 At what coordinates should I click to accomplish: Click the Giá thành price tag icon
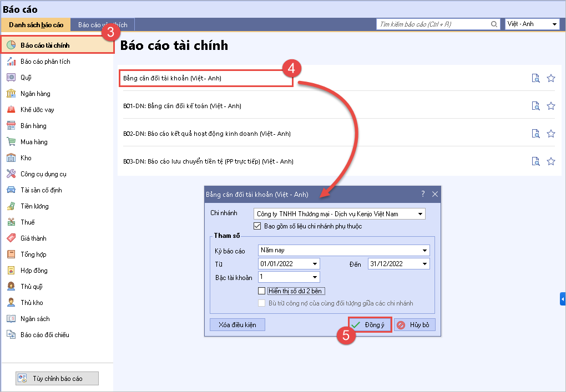[11, 238]
